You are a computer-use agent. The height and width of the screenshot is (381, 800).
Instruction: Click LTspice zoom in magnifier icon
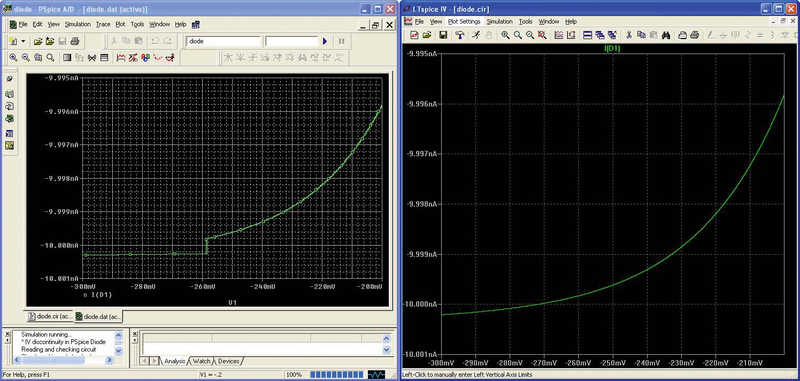click(x=505, y=35)
